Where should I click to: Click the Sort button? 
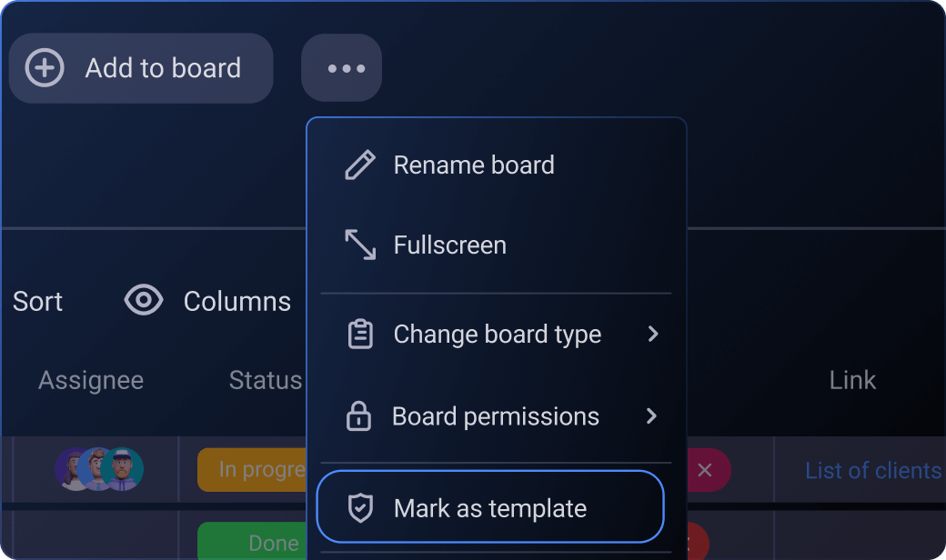coord(37,301)
